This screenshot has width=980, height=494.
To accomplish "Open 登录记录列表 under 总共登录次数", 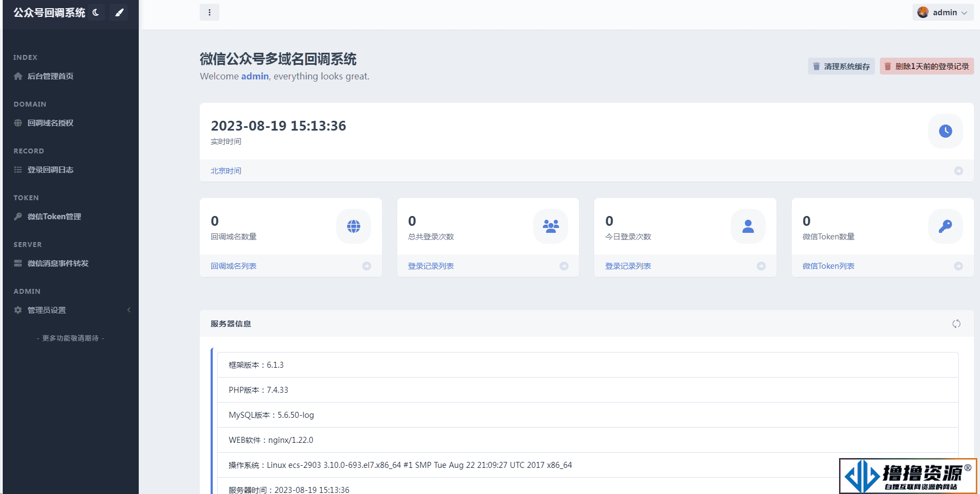I will (x=431, y=266).
